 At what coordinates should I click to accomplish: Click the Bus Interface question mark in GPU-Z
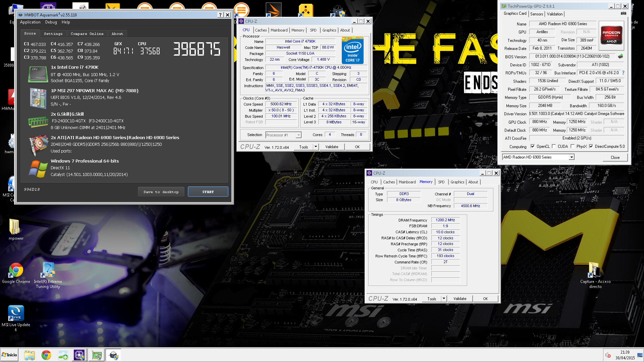(x=623, y=73)
